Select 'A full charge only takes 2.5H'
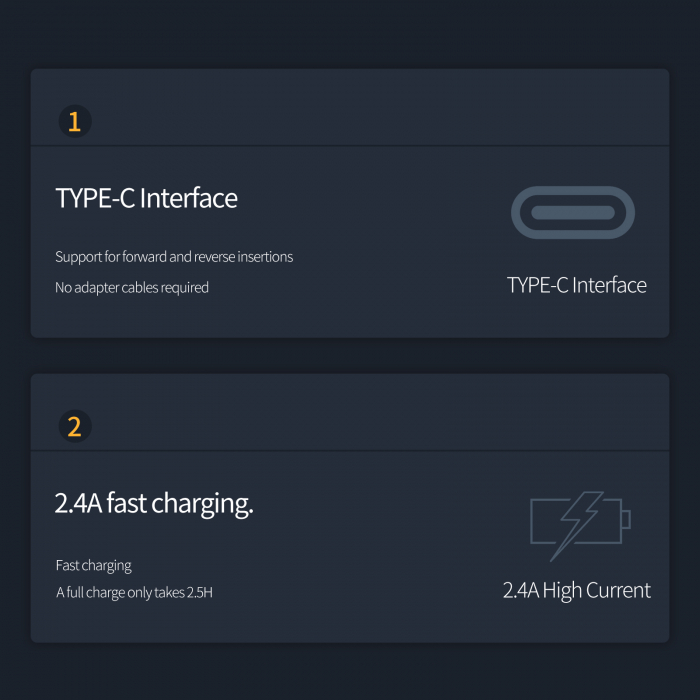This screenshot has height=700, width=700. pos(134,592)
